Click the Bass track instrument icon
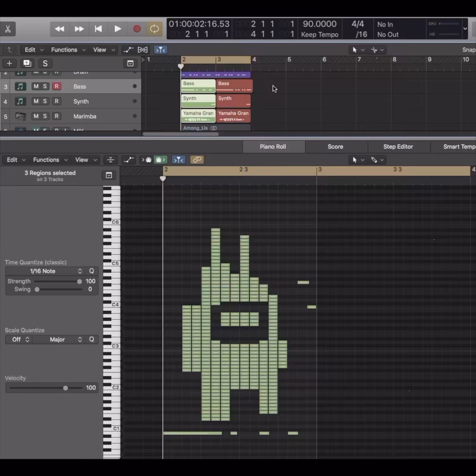 (20, 86)
